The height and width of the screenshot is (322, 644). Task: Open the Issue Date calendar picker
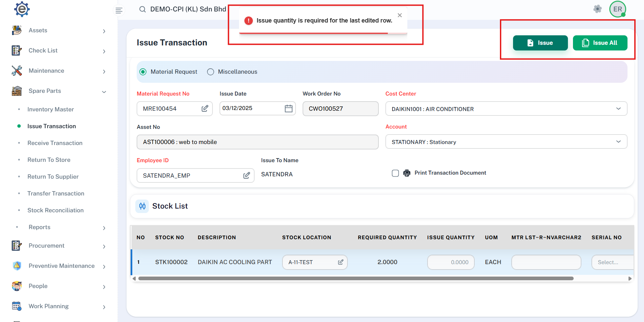click(x=289, y=108)
